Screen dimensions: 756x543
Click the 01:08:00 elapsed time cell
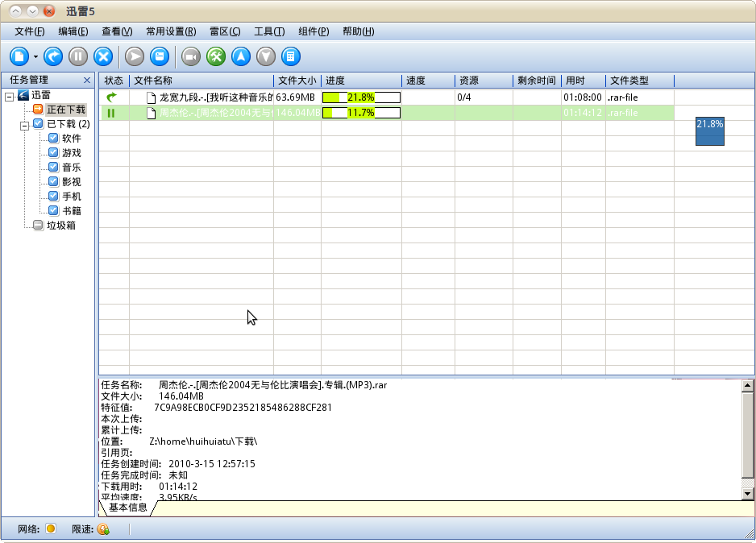(x=583, y=97)
